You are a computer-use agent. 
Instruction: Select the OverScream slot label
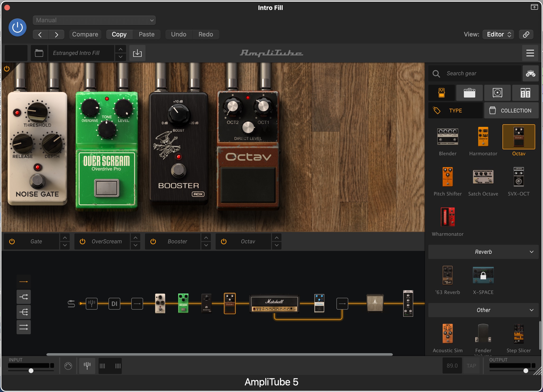pyautogui.click(x=107, y=242)
